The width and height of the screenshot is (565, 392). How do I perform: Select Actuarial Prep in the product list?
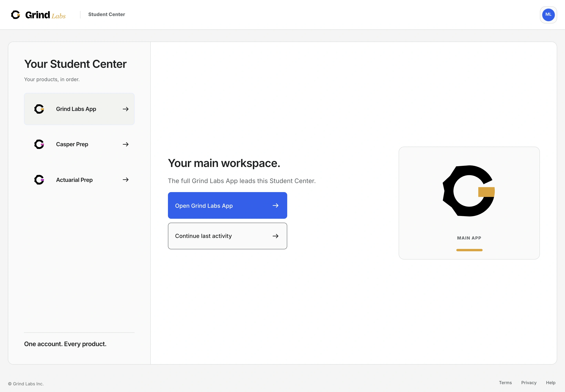(x=79, y=180)
